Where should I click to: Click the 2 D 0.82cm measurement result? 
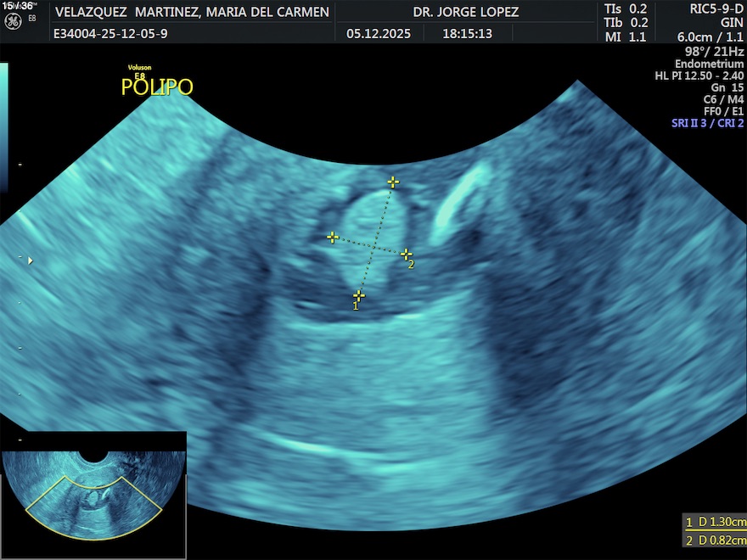716,540
